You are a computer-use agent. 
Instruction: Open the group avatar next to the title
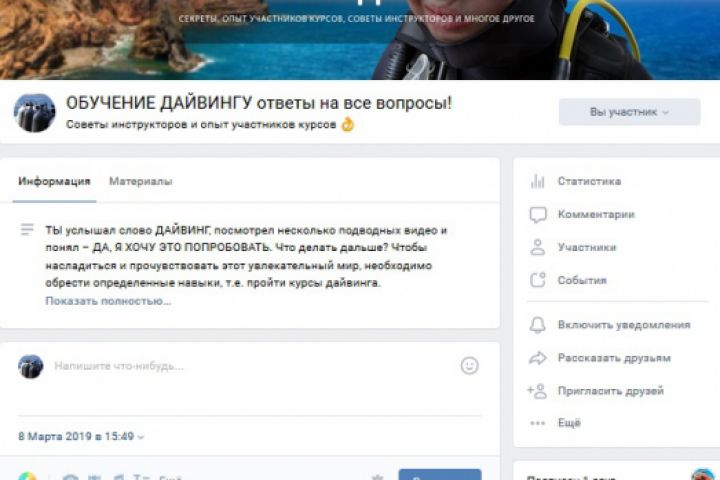point(34,113)
